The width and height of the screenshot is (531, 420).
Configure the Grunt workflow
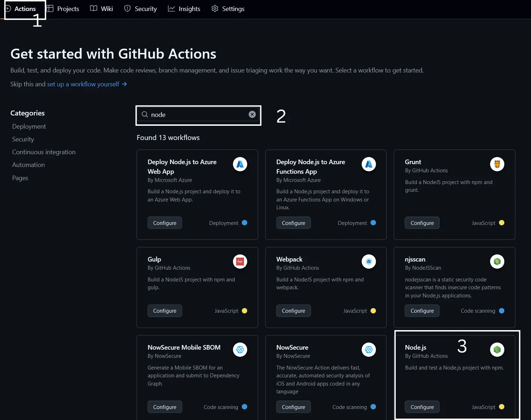pyautogui.click(x=422, y=223)
